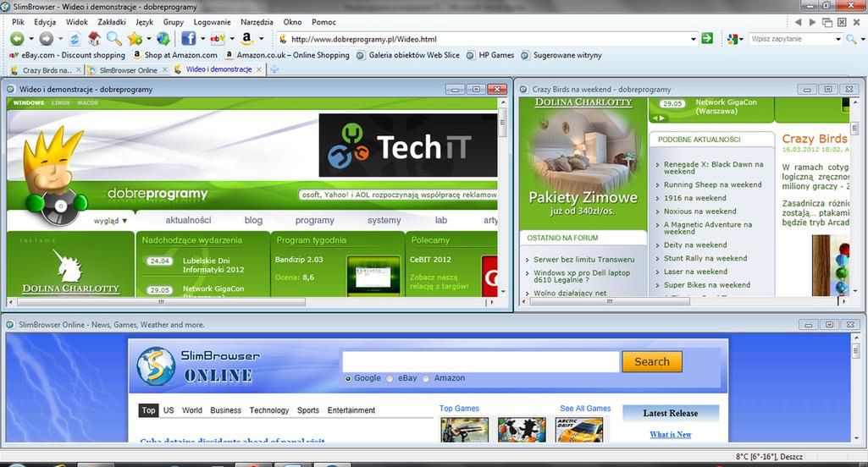
Task: Click the previous tab left triangle icon
Action: (x=798, y=22)
